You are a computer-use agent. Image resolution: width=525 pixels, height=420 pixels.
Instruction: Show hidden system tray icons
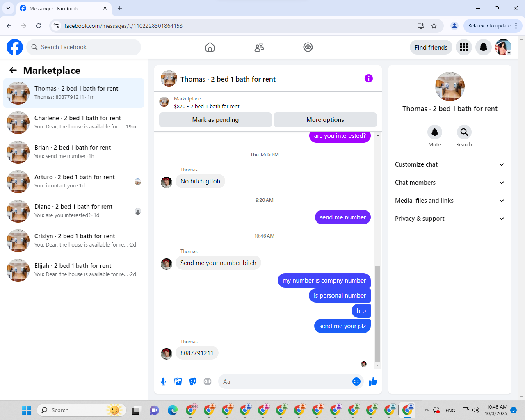(x=427, y=410)
